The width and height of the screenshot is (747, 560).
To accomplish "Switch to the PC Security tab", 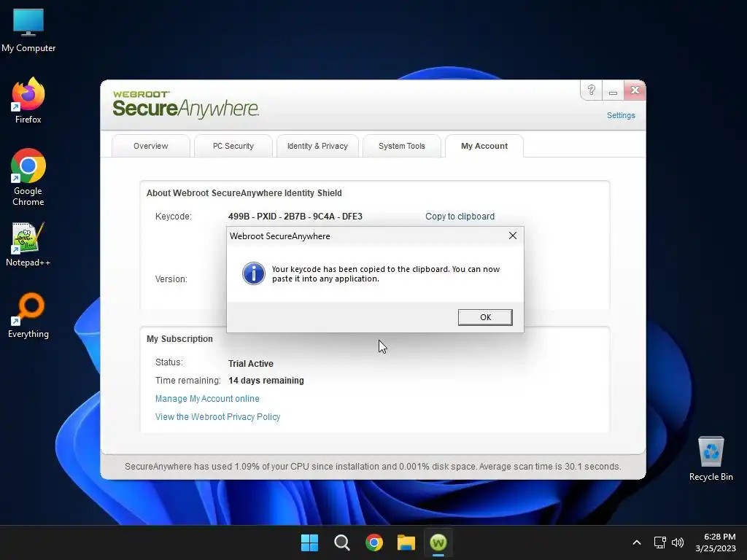I will 233,146.
